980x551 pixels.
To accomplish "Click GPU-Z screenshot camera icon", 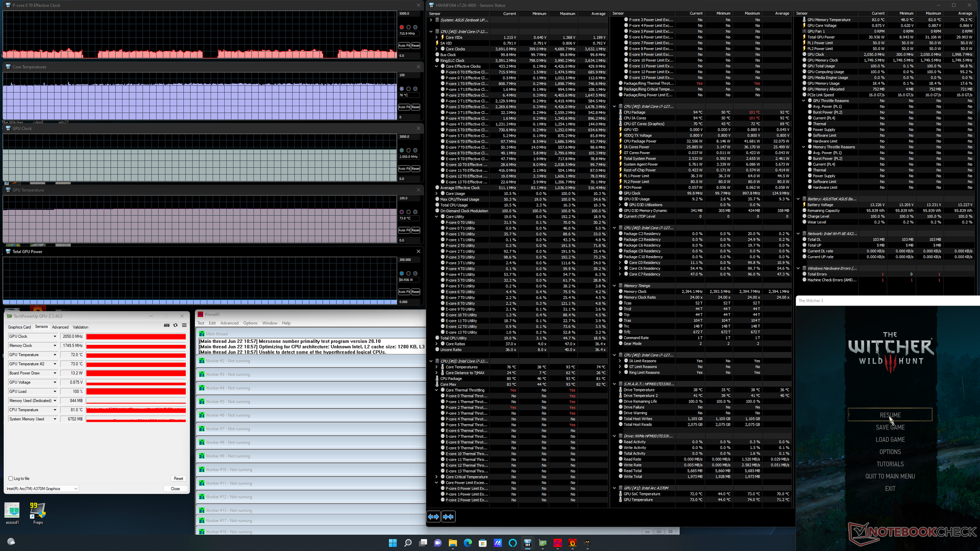I will click(166, 325).
